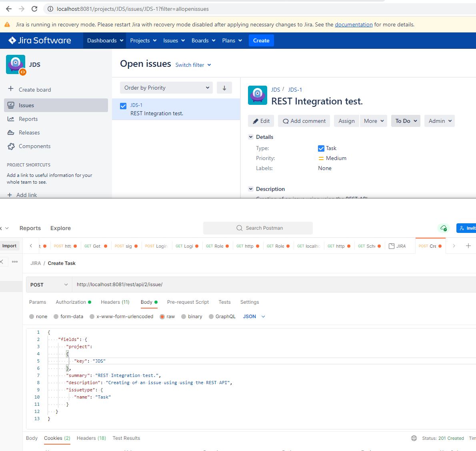Image resolution: width=476 pixels, height=451 pixels.
Task: Change the JSON body format dropdown
Action: (254, 317)
